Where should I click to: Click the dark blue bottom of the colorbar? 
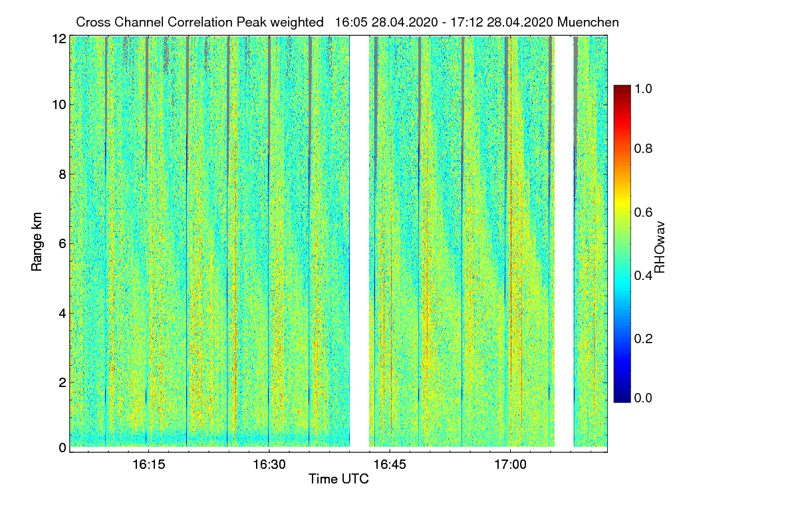click(622, 396)
